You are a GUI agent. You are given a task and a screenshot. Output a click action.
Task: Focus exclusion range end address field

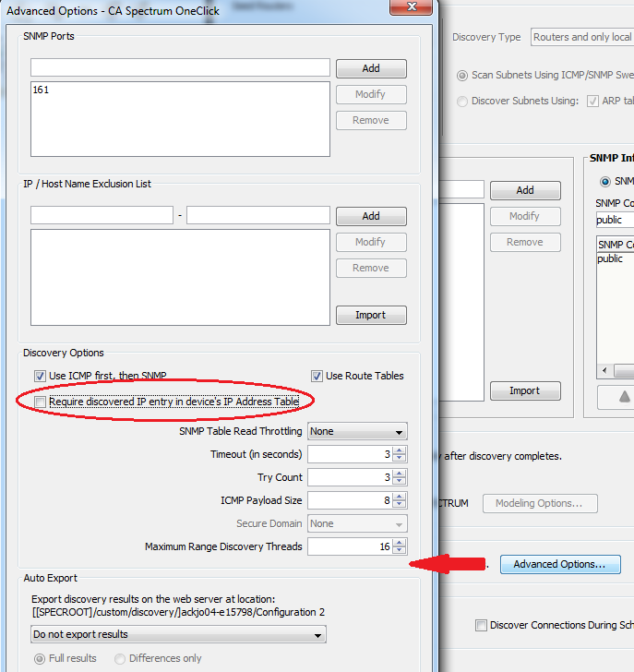pos(258,215)
